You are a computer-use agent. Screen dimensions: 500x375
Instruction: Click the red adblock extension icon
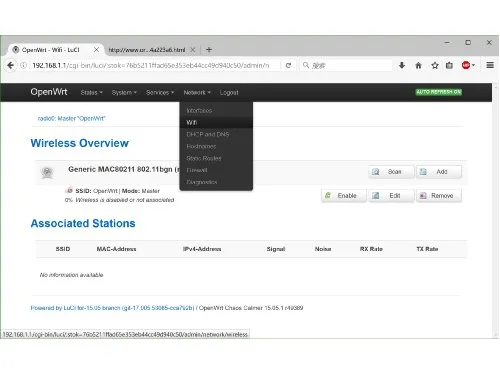(466, 65)
